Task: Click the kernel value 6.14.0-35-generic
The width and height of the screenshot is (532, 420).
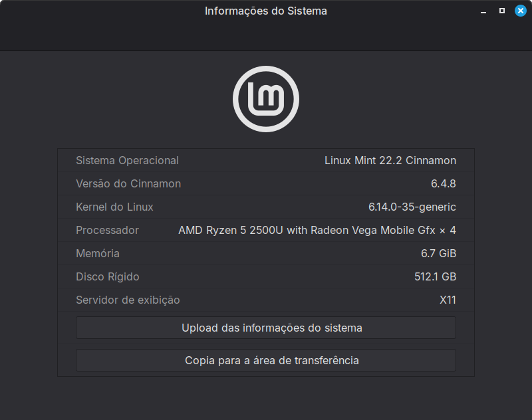Action: click(x=412, y=207)
